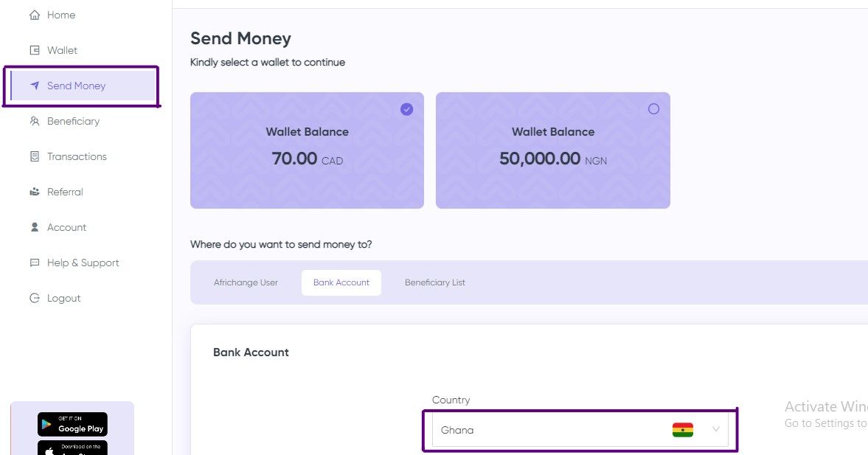Image resolution: width=868 pixels, height=455 pixels.
Task: Select the 50,000.00 NGN wallet radio
Action: tap(654, 109)
